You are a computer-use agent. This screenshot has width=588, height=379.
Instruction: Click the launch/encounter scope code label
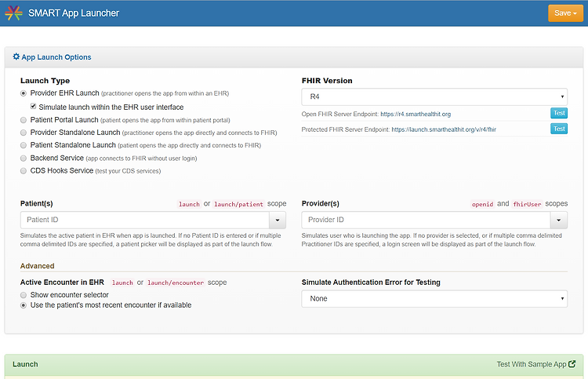[x=175, y=282]
